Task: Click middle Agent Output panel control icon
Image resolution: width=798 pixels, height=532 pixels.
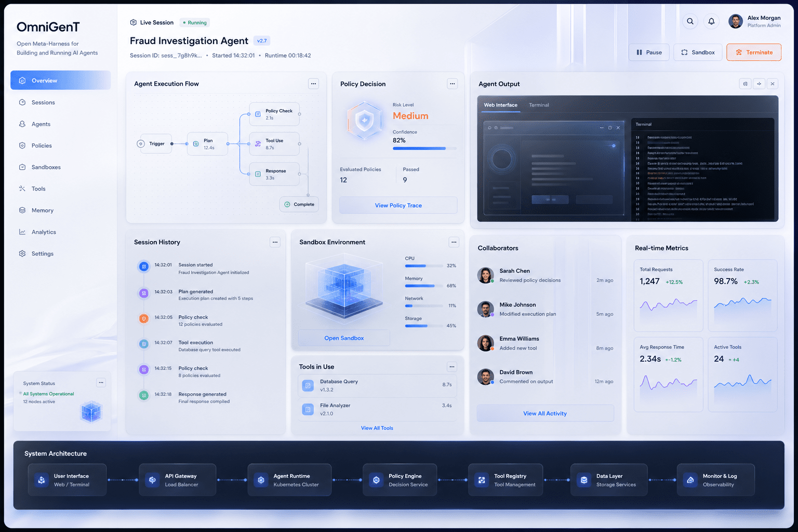Action: (759, 84)
